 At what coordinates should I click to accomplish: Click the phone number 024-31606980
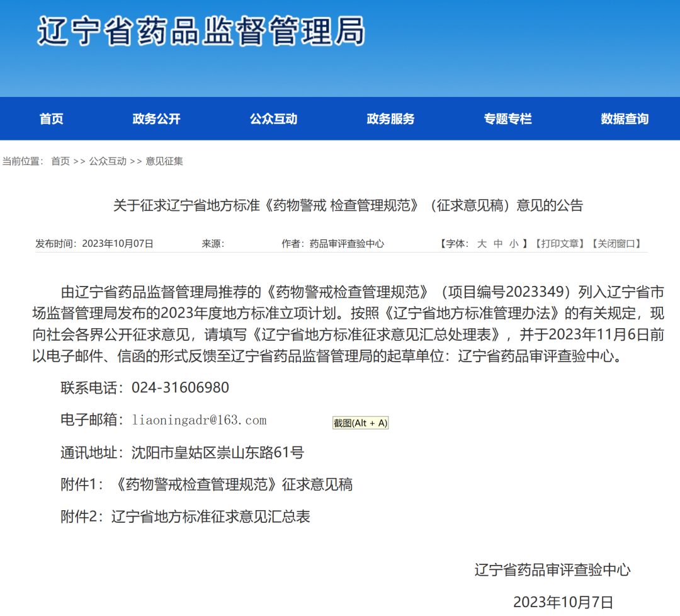tap(180, 387)
